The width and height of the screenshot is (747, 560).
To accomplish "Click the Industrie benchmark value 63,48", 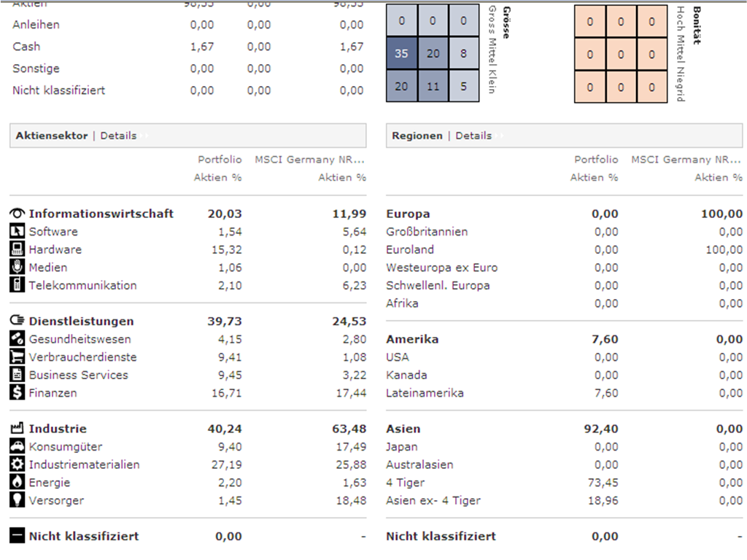I will click(x=349, y=429).
